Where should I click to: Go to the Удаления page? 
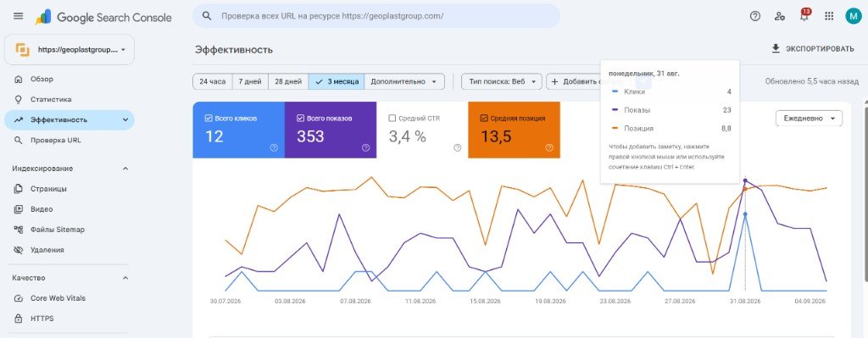(70, 250)
